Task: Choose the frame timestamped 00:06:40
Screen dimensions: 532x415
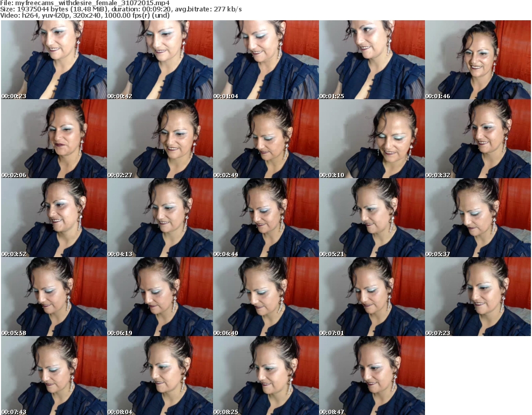Action: click(x=266, y=297)
